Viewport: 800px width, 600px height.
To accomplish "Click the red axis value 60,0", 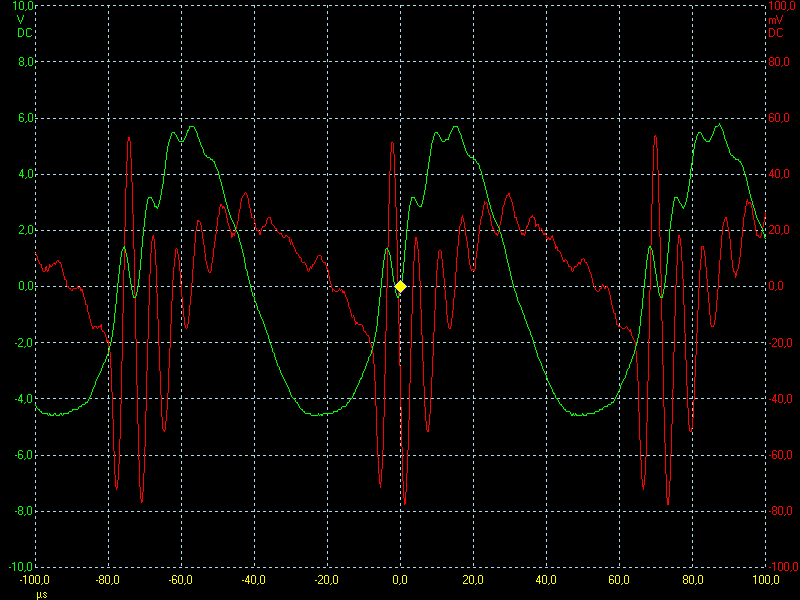I will pyautogui.click(x=779, y=118).
